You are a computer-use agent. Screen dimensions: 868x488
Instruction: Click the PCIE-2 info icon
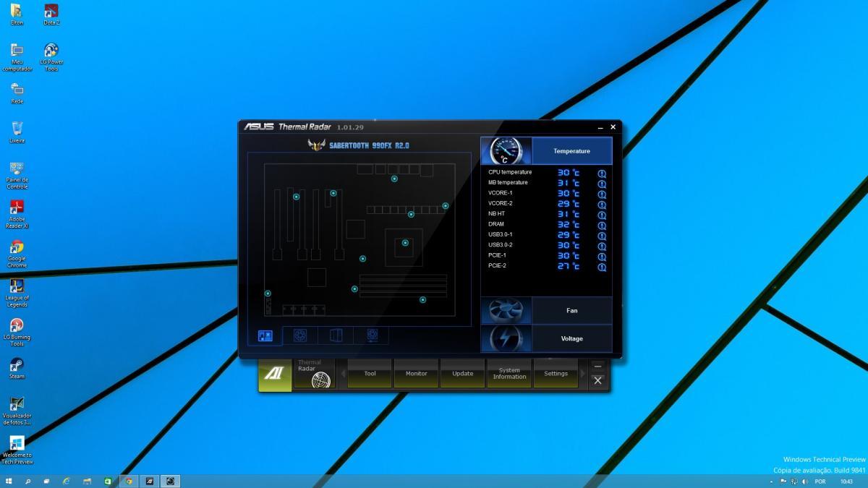click(602, 267)
